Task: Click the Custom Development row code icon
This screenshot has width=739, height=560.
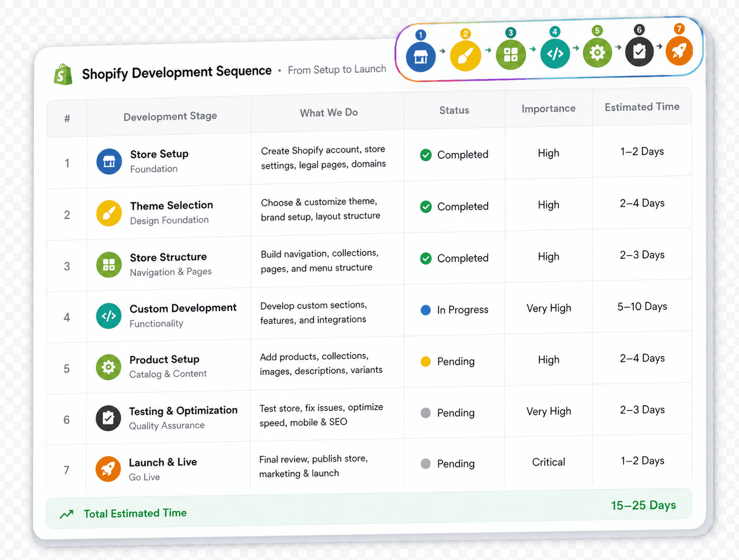Action: tap(109, 316)
